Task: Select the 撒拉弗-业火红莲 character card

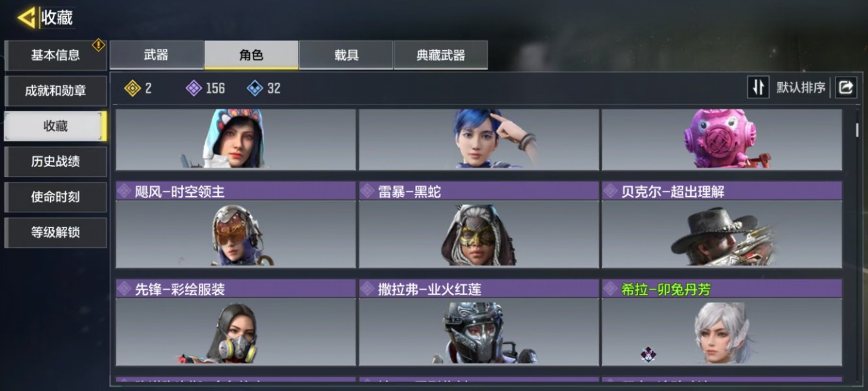Action: tap(479, 322)
